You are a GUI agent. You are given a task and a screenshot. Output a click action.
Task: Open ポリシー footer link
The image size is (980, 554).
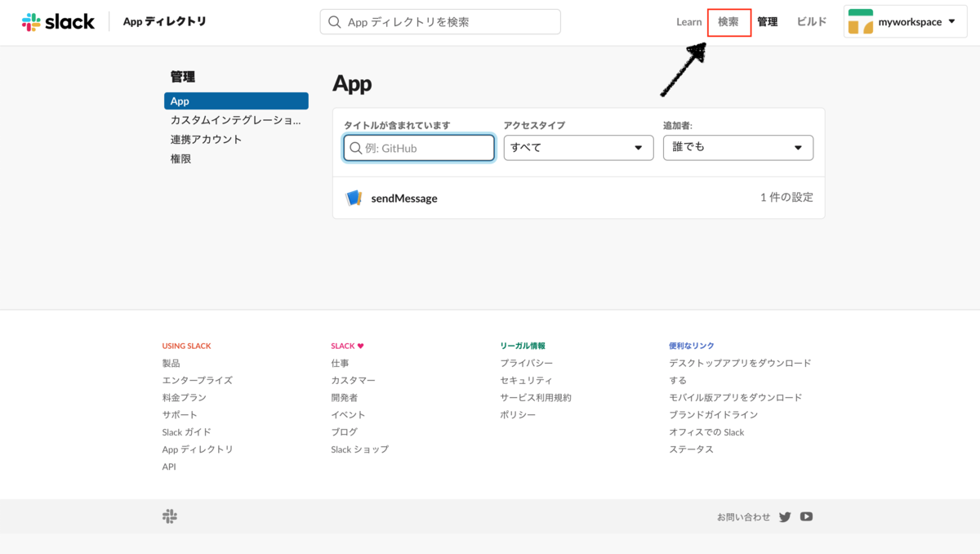(518, 414)
